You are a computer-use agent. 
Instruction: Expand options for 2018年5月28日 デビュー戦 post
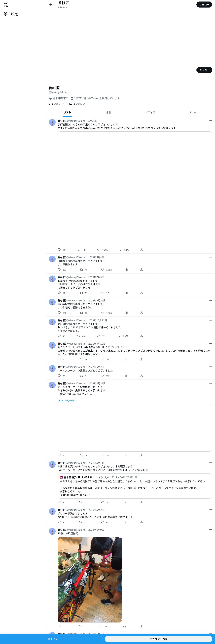[x=210, y=510]
